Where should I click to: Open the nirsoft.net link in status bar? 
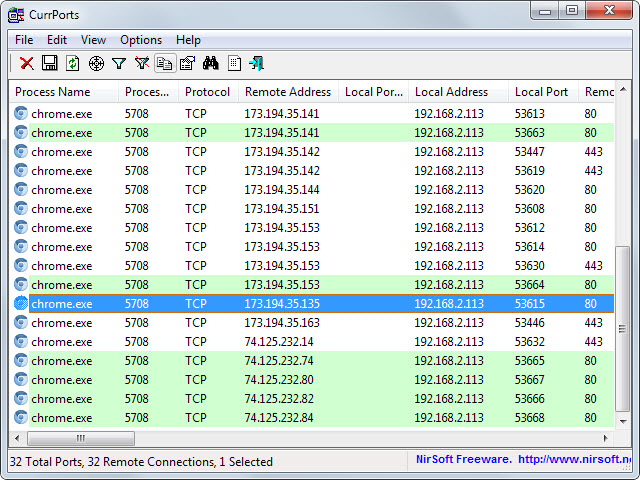point(575,459)
